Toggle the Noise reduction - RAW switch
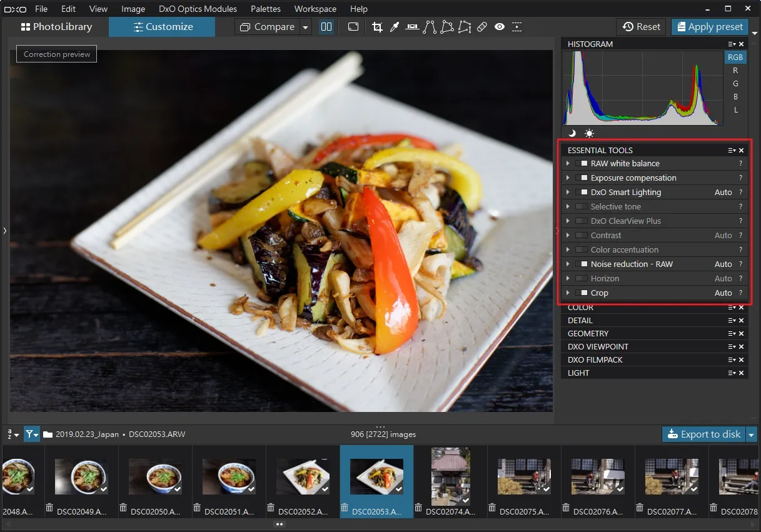The height and width of the screenshot is (532, 761). (x=582, y=264)
